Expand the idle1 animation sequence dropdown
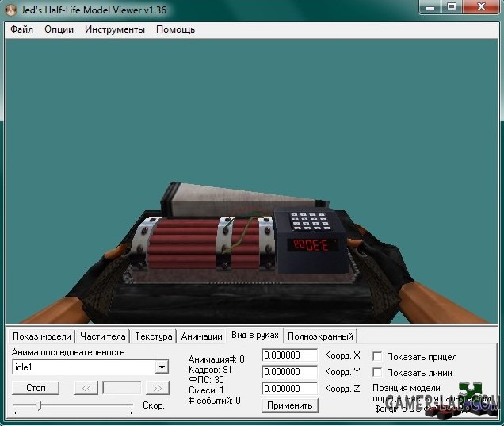504x426 pixels. (x=162, y=367)
